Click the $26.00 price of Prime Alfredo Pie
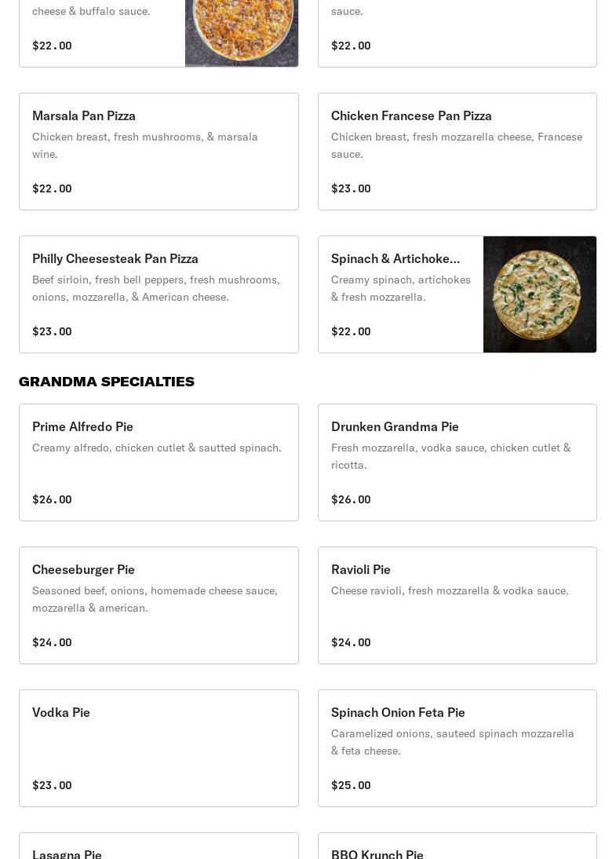This screenshot has height=859, width=616. coord(52,499)
